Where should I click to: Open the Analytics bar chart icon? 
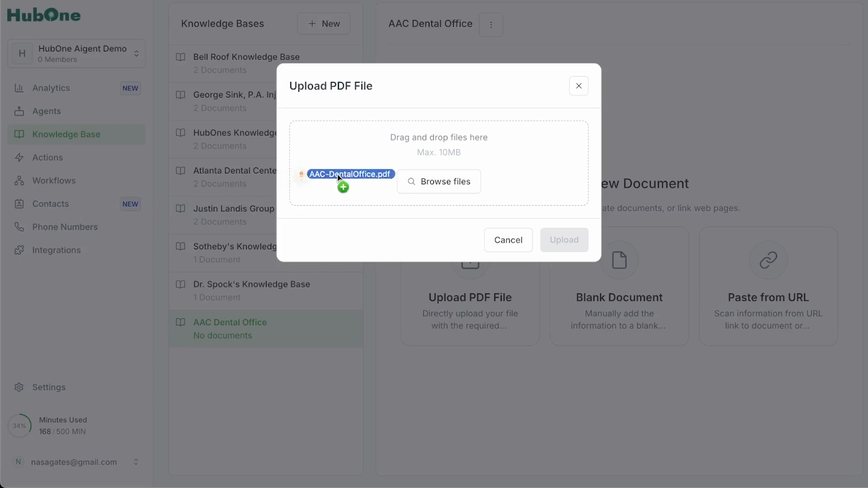click(19, 88)
